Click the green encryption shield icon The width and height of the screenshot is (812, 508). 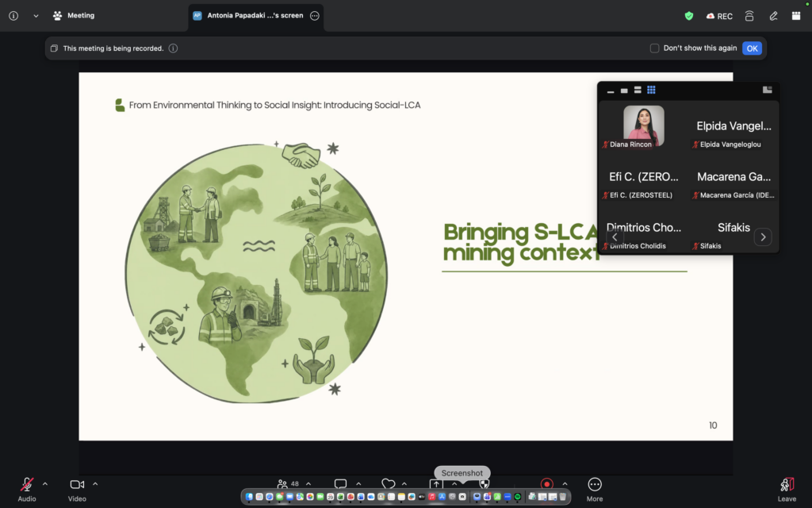tap(689, 16)
